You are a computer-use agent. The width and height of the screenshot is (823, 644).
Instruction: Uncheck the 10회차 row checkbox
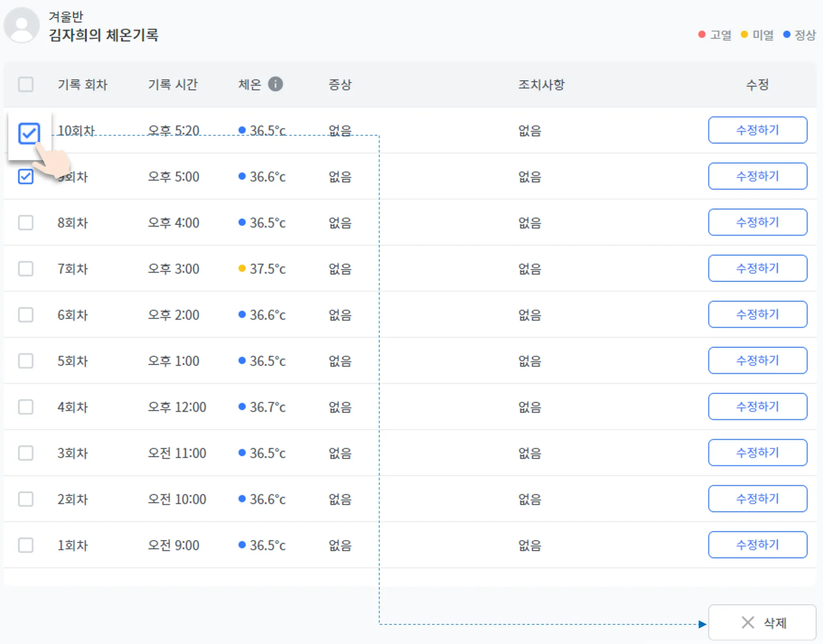[29, 133]
